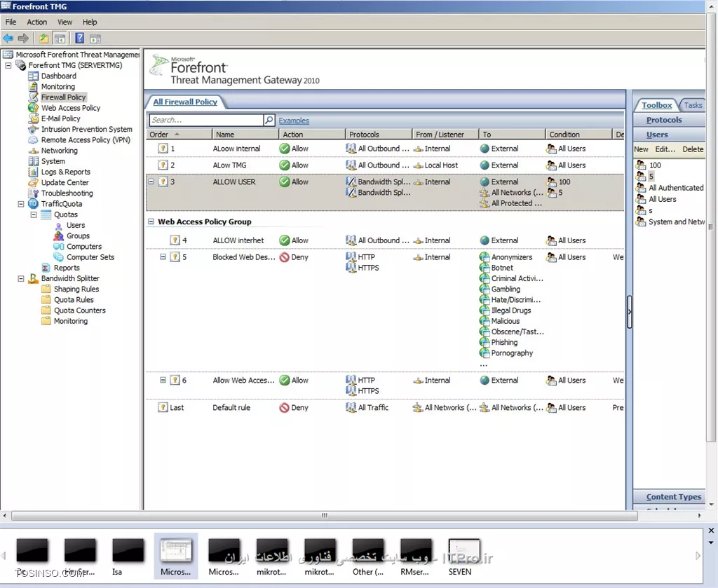Image resolution: width=718 pixels, height=588 pixels.
Task: Collapse the Bandwidth Splitter tree node
Action: 21,278
